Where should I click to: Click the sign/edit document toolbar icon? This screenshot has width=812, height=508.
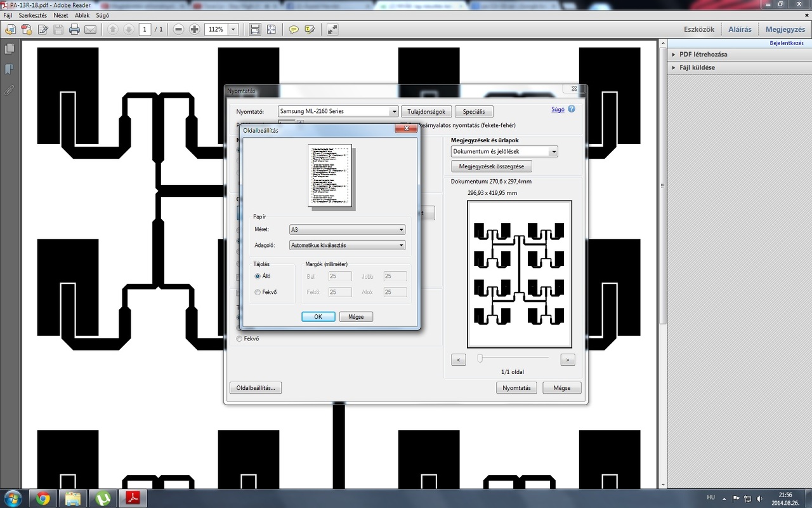pyautogui.click(x=43, y=29)
